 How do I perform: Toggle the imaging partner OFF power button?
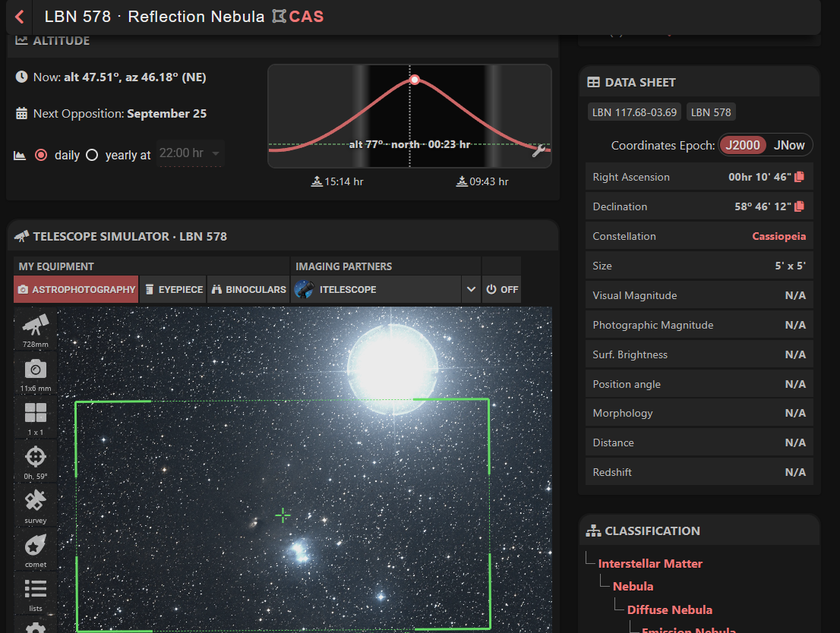pyautogui.click(x=502, y=289)
